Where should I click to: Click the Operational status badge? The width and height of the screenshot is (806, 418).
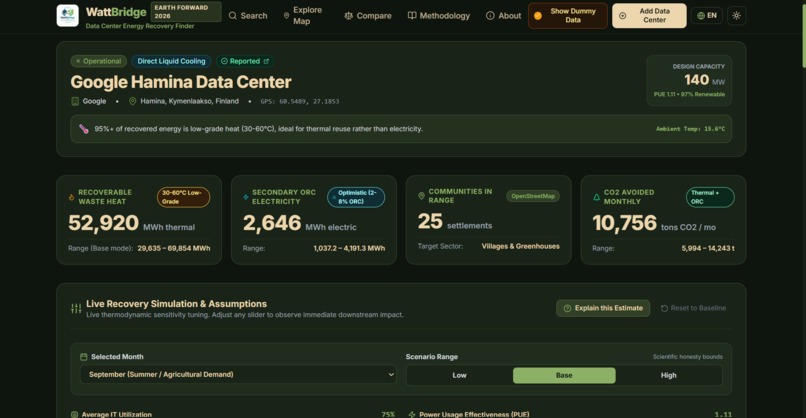coord(99,61)
